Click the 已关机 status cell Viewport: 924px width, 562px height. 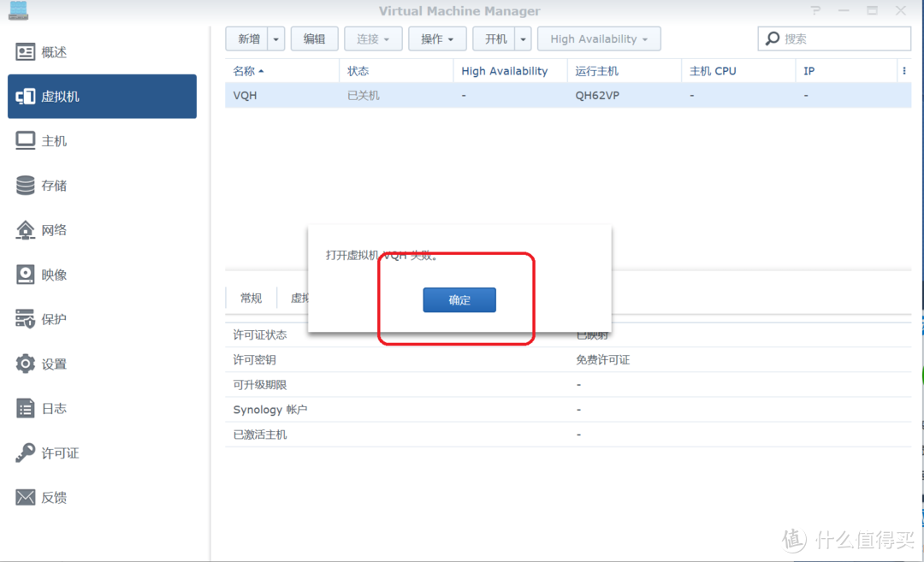(363, 96)
